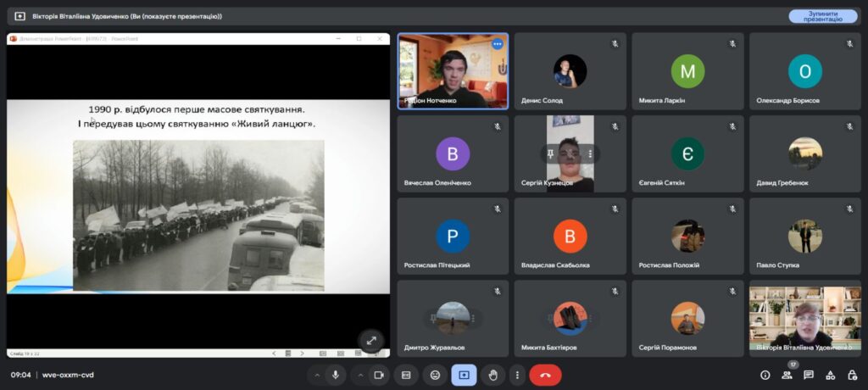Expand audio settings arrow beside microphone
This screenshot has height=390, width=868.
click(x=318, y=375)
